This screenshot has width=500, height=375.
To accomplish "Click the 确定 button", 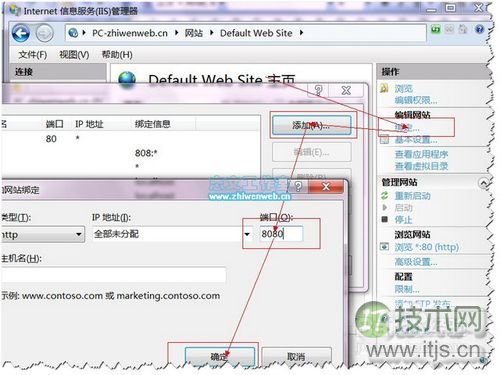I will click(220, 356).
